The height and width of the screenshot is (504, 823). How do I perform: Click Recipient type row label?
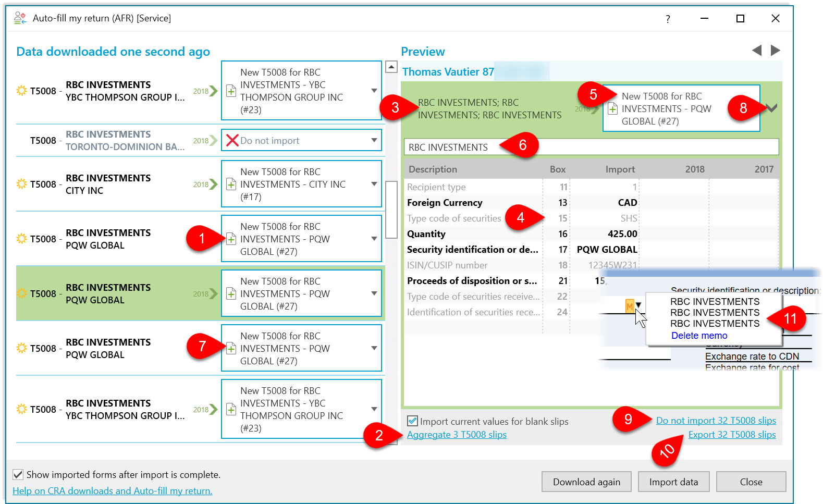tap(436, 187)
